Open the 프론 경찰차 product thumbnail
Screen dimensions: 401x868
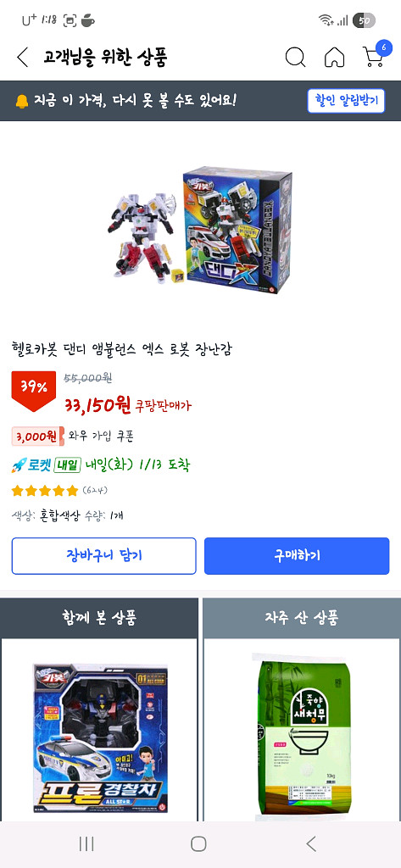coord(100,738)
